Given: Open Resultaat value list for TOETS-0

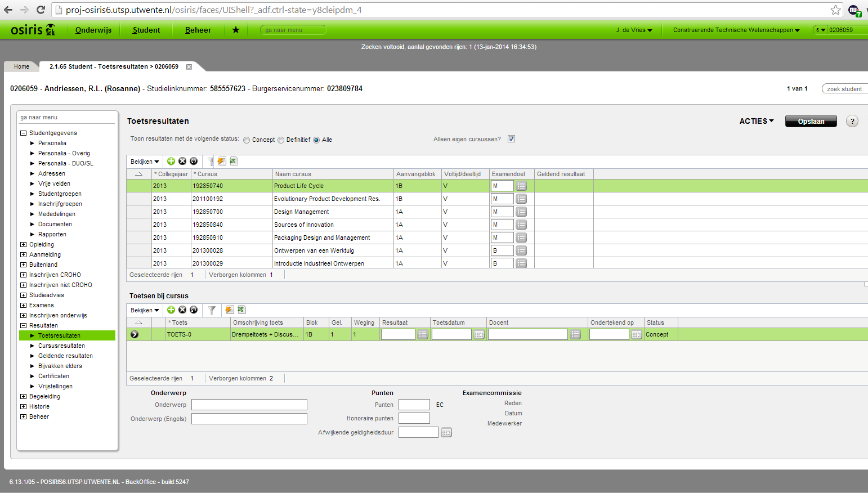Looking at the screenshot, I should [423, 334].
